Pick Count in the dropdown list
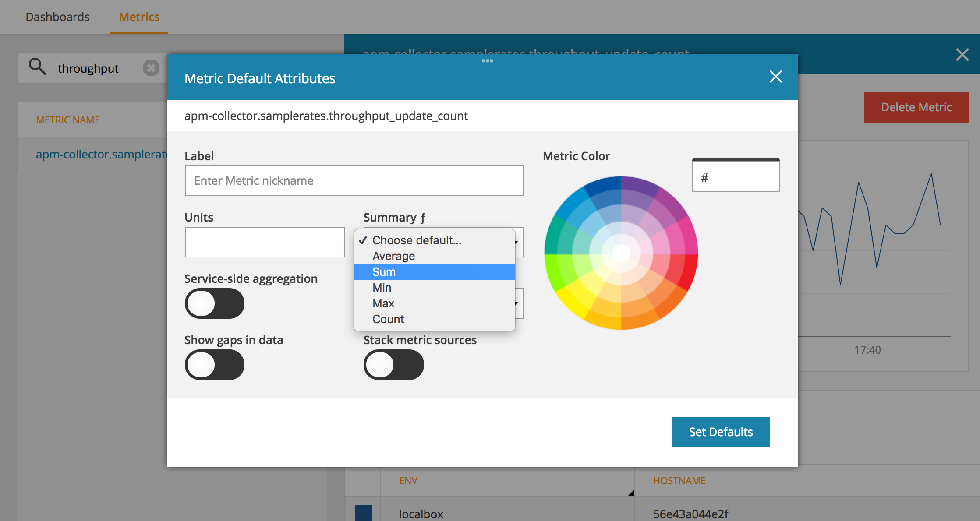Image resolution: width=980 pixels, height=521 pixels. point(388,319)
